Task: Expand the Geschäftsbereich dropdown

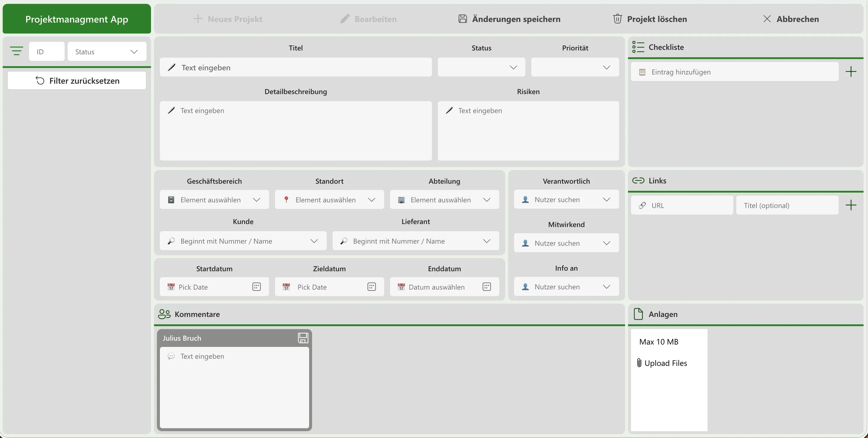Action: tap(214, 200)
